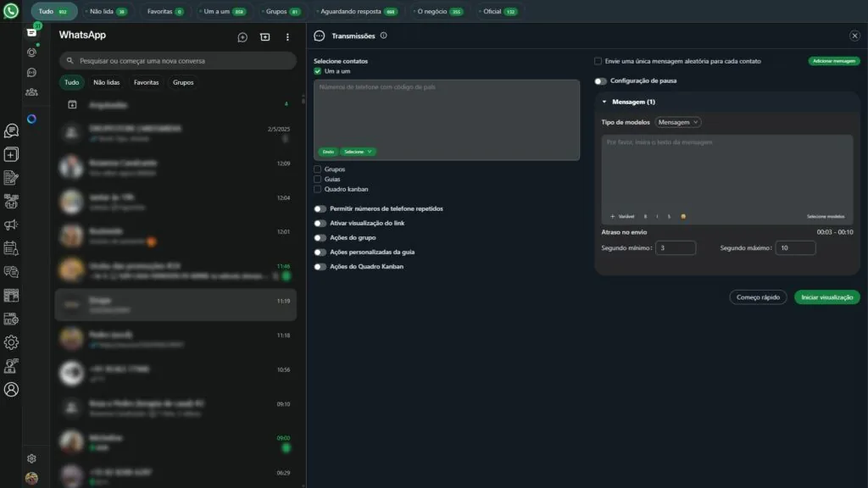The width and height of the screenshot is (868, 488).
Task: Click the chat search field
Action: pyautogui.click(x=178, y=61)
